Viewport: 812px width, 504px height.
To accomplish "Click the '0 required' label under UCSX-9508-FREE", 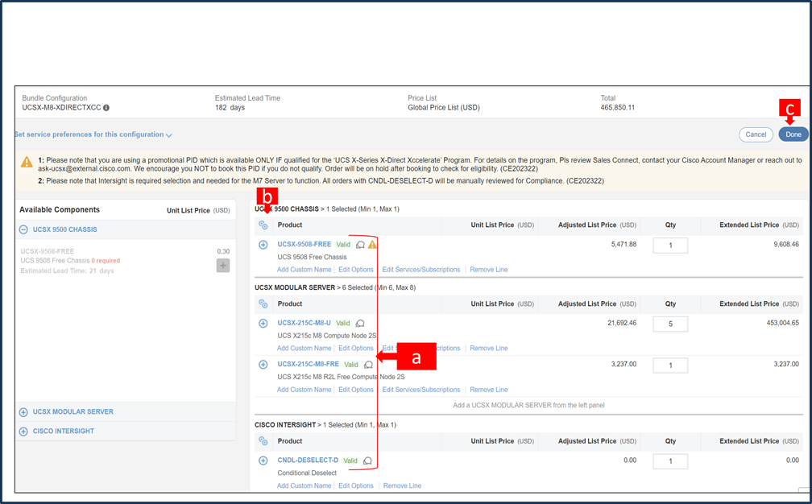I will pyautogui.click(x=106, y=261).
